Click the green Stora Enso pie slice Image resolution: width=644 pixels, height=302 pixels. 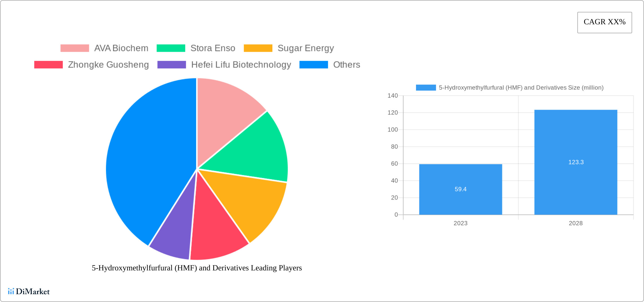tap(254, 152)
